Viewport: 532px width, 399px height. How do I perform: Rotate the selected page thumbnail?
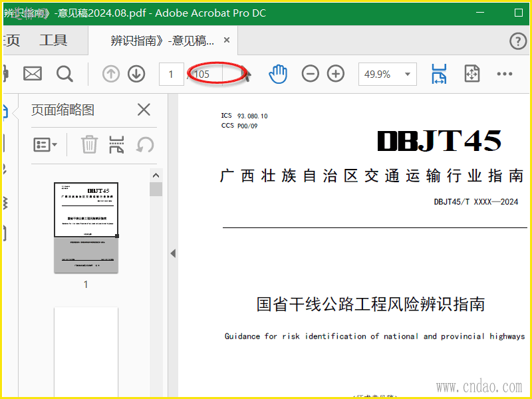[x=145, y=145]
